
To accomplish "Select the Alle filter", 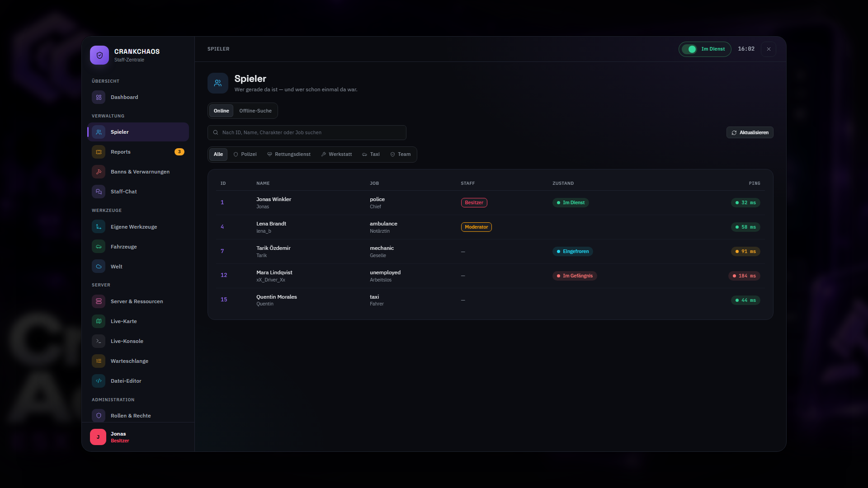I will pos(218,155).
